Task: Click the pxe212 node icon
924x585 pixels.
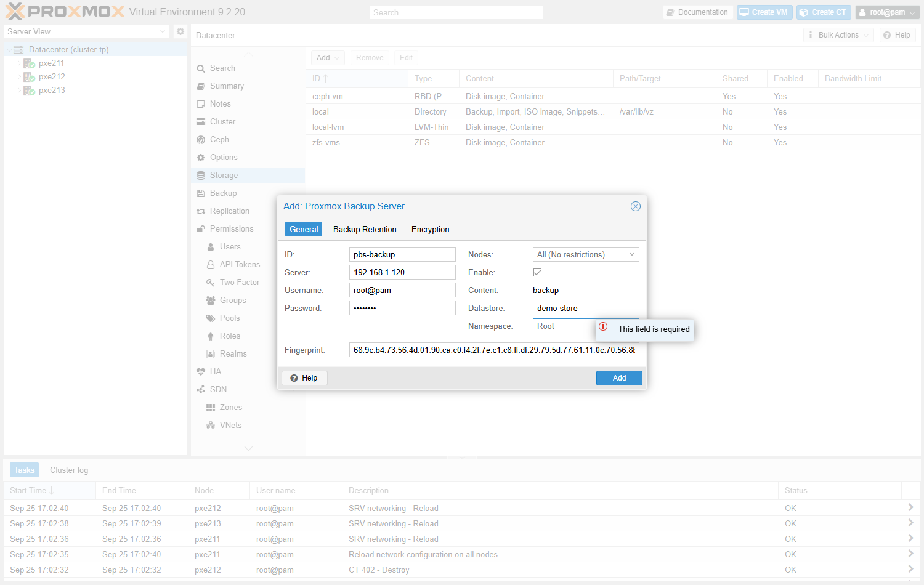Action: pyautogui.click(x=29, y=77)
